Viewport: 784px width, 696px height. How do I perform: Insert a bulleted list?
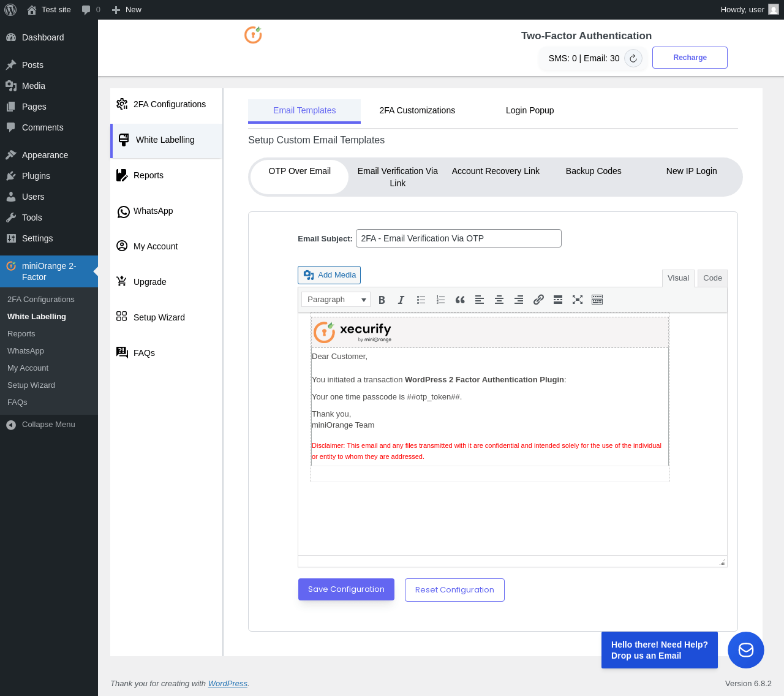pos(421,300)
